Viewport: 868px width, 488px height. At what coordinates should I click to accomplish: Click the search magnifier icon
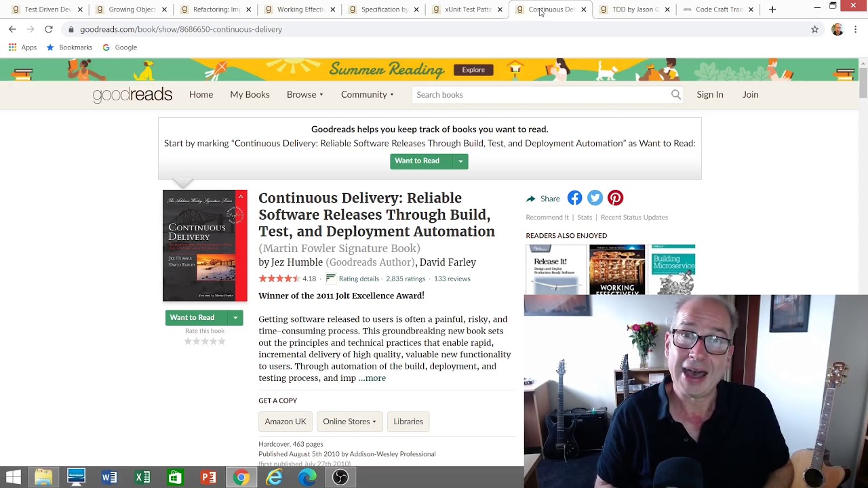676,95
